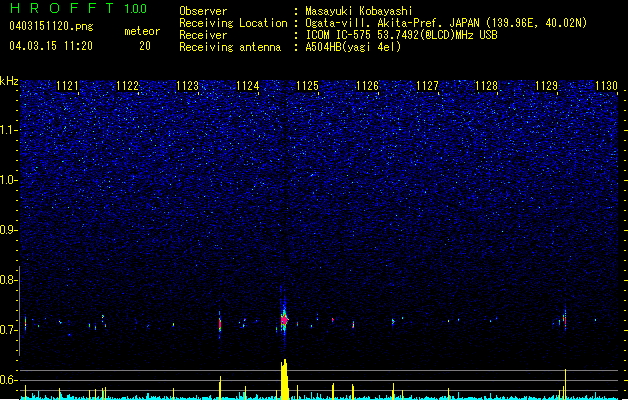This screenshot has height=400, width=629.
Task: Click time marker 1126
Action: (367, 86)
